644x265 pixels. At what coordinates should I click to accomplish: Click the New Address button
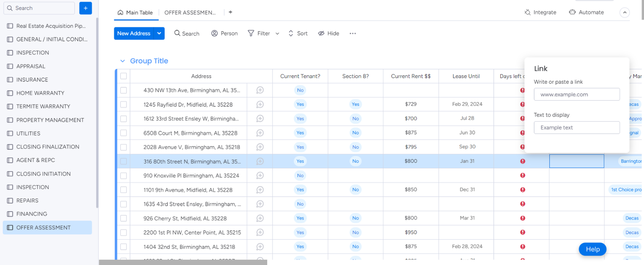point(134,33)
